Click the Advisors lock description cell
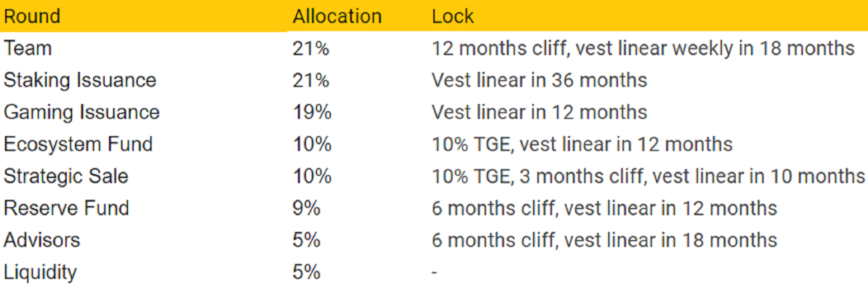 (604, 241)
